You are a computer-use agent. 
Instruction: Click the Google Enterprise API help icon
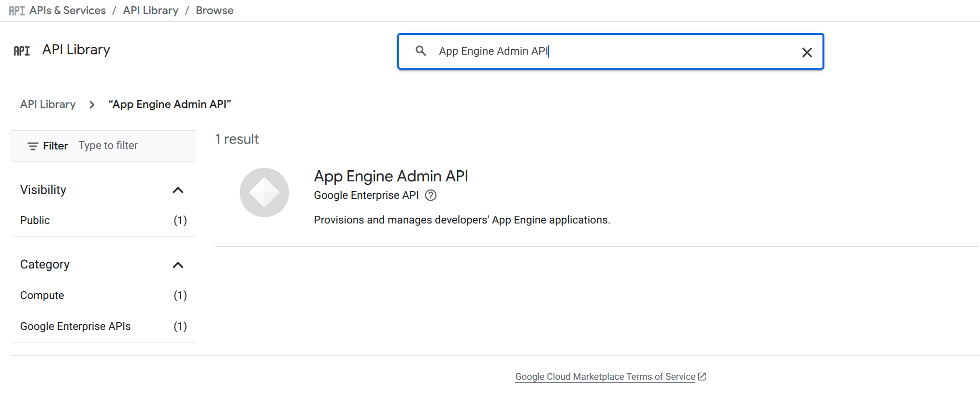pyautogui.click(x=431, y=195)
